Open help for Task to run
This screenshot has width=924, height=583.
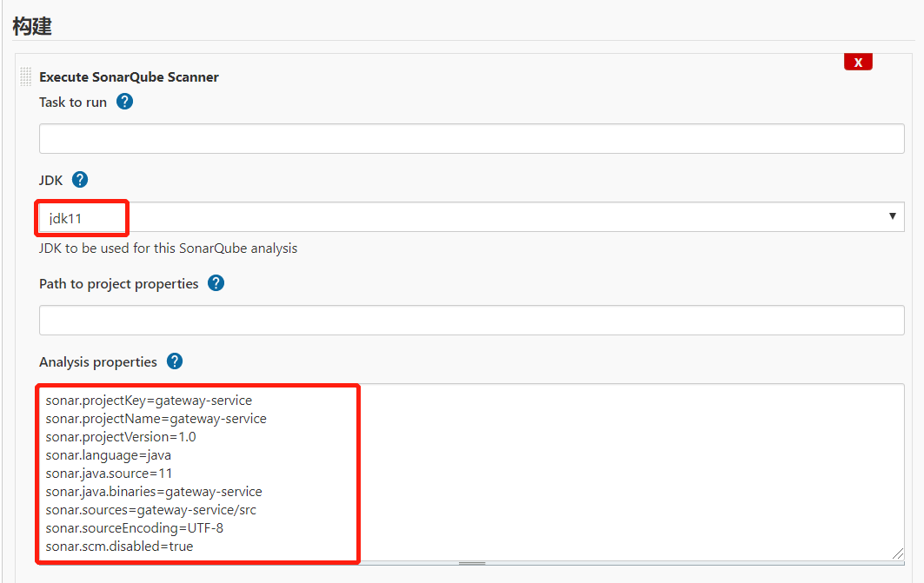[x=124, y=102]
